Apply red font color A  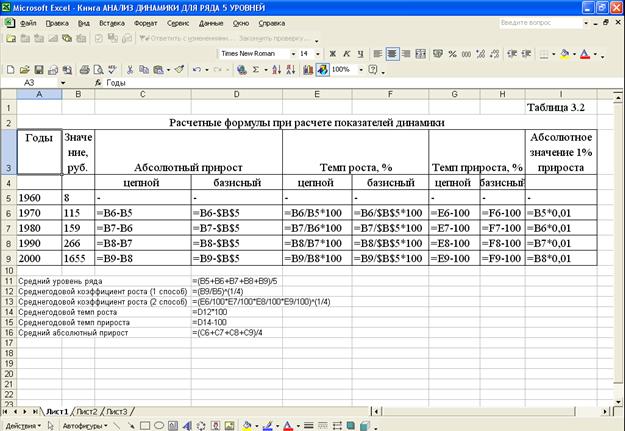pyautogui.click(x=585, y=54)
